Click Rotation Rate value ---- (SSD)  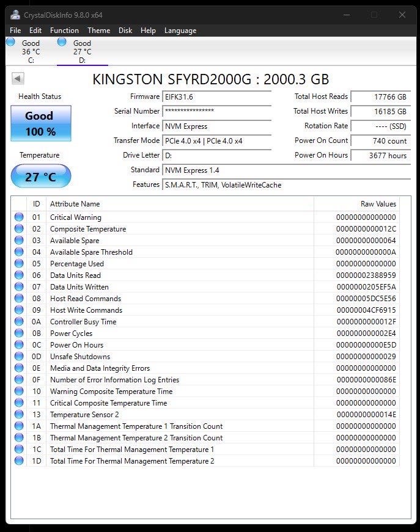point(381,126)
